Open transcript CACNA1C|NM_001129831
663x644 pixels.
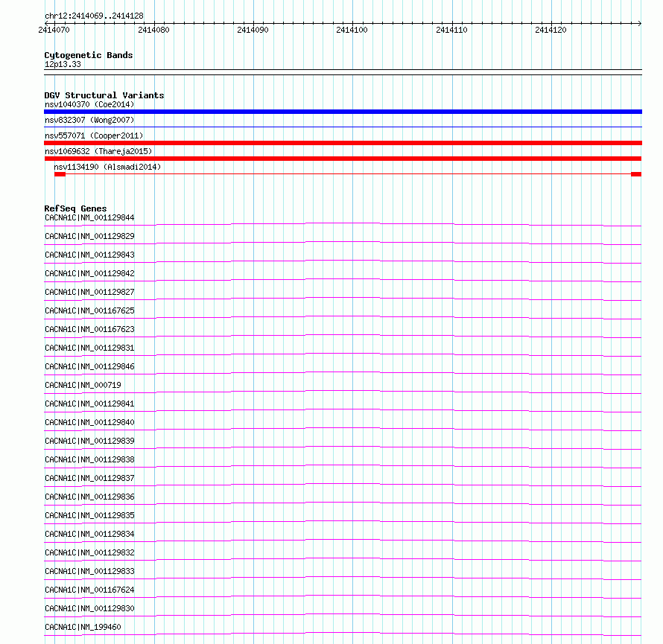click(x=89, y=348)
